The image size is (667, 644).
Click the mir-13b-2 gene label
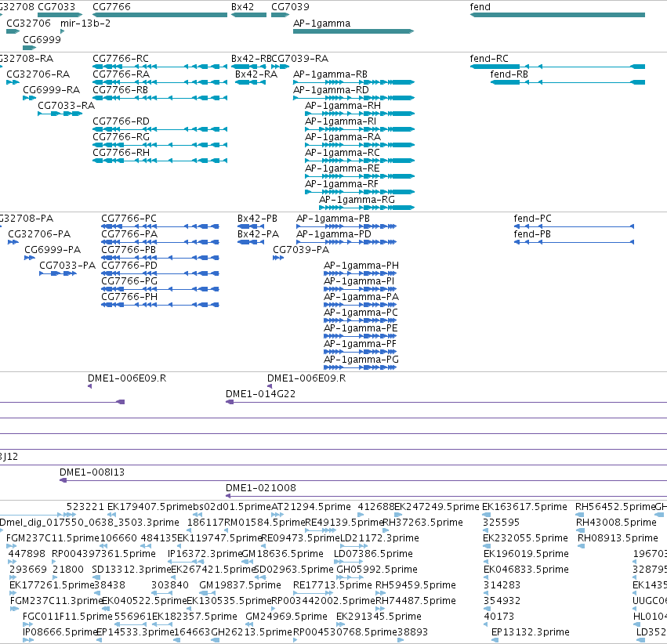(85, 24)
